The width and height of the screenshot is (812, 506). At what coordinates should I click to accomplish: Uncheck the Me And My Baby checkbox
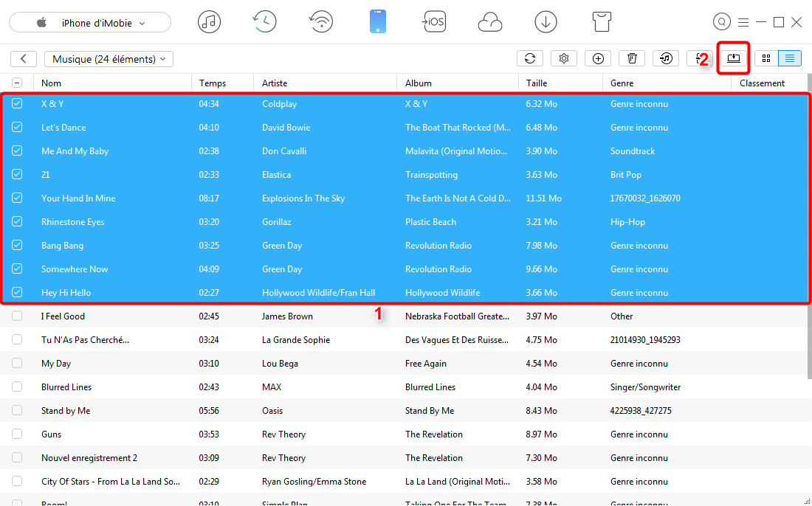(17, 150)
